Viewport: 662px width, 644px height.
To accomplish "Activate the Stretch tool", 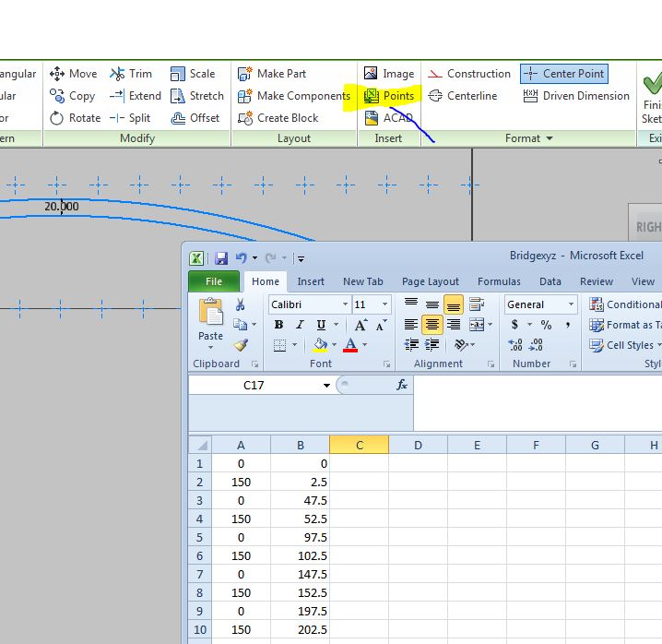I will [196, 96].
